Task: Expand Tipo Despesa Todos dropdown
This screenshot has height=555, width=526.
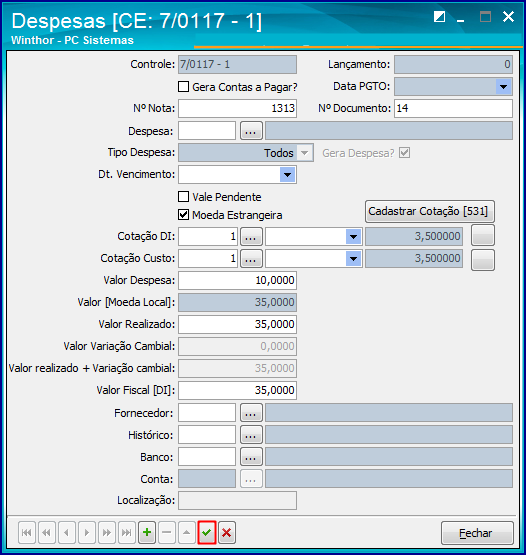Action: [x=304, y=153]
